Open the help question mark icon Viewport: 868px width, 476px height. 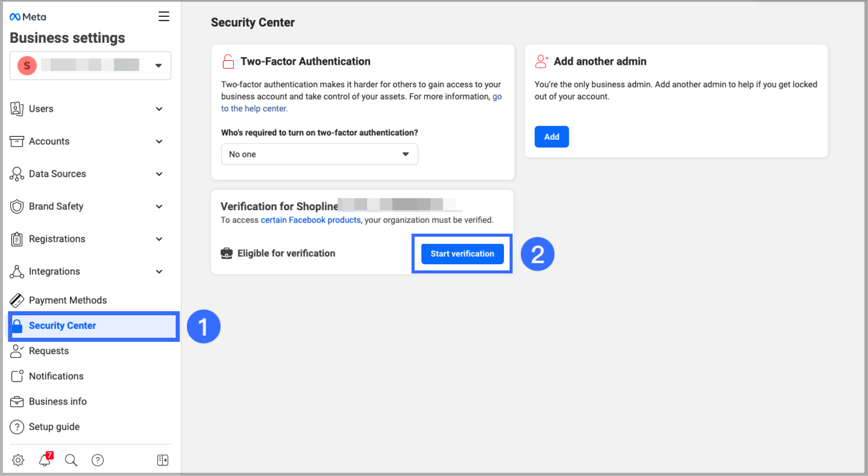pyautogui.click(x=98, y=460)
